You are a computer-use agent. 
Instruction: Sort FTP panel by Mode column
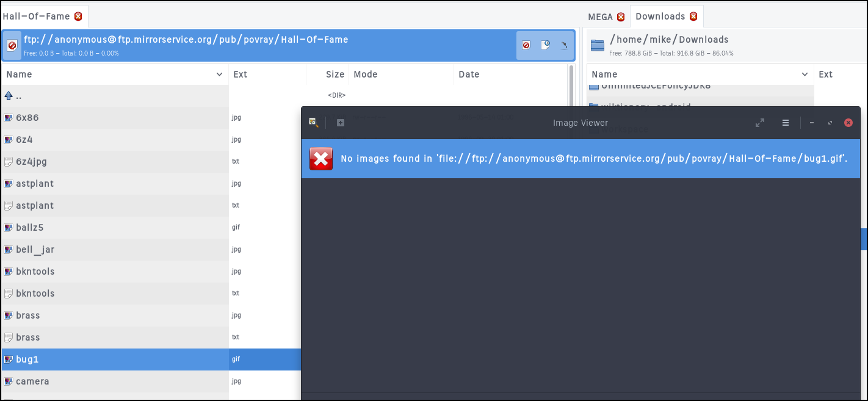click(401, 74)
